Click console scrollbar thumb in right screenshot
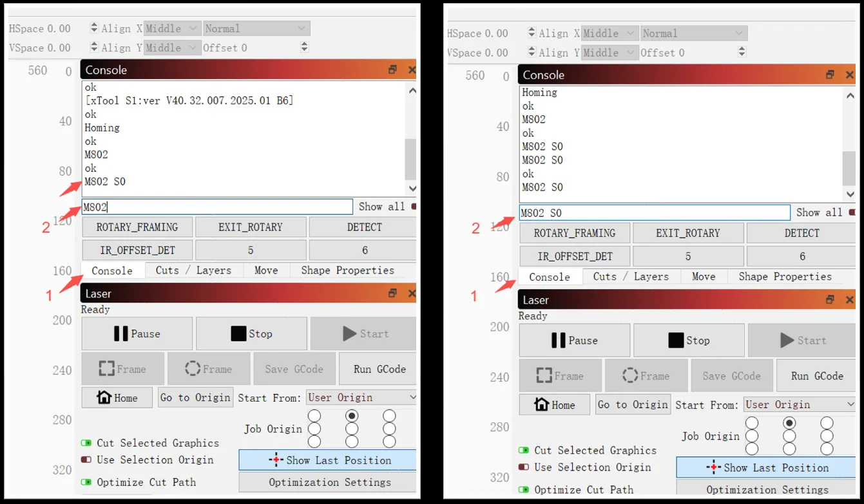 [x=849, y=169]
